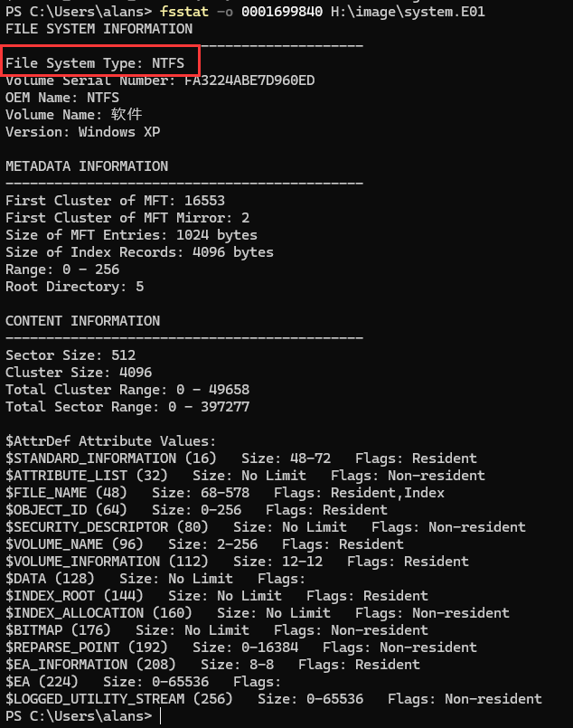
Task: Click the Volume Serial Number line
Action: pos(160,80)
